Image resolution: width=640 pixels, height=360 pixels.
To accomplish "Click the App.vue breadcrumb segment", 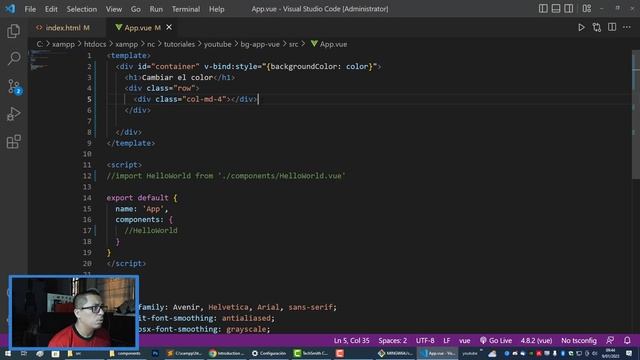I will [x=329, y=44].
